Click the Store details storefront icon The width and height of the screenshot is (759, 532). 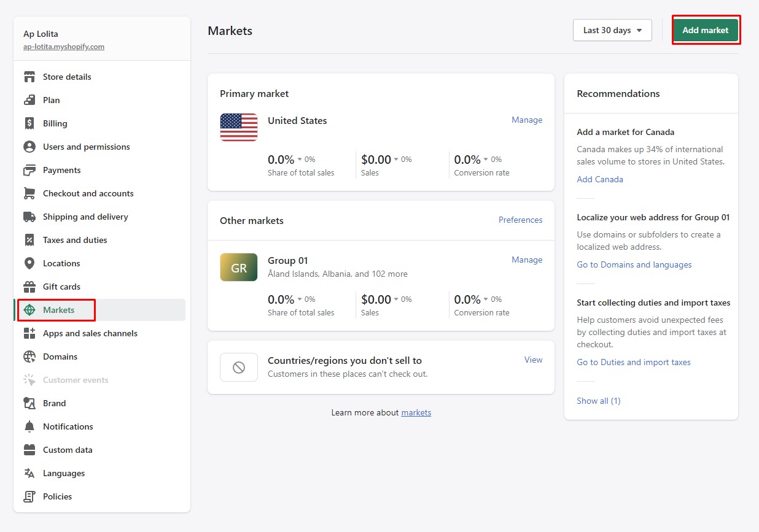tap(29, 77)
